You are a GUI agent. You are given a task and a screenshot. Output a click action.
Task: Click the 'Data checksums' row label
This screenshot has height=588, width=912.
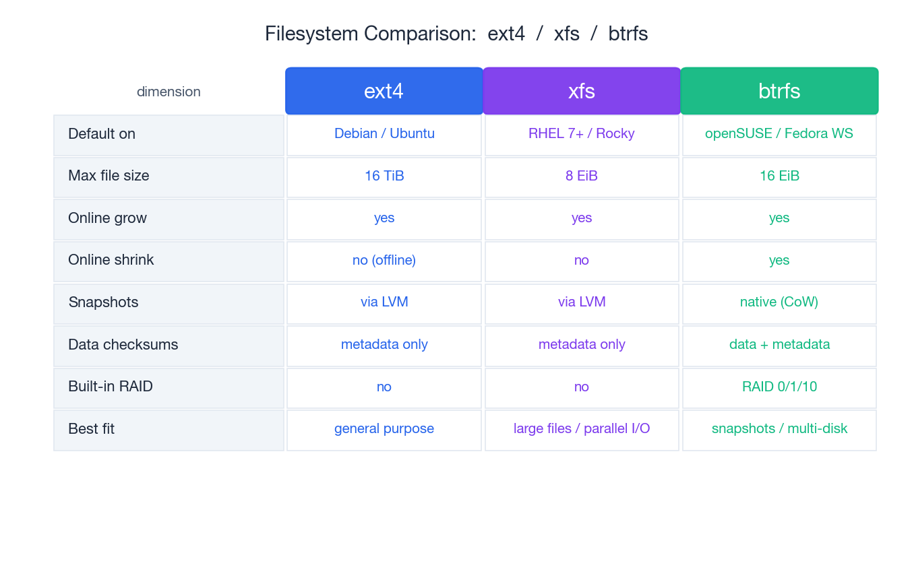[123, 345]
